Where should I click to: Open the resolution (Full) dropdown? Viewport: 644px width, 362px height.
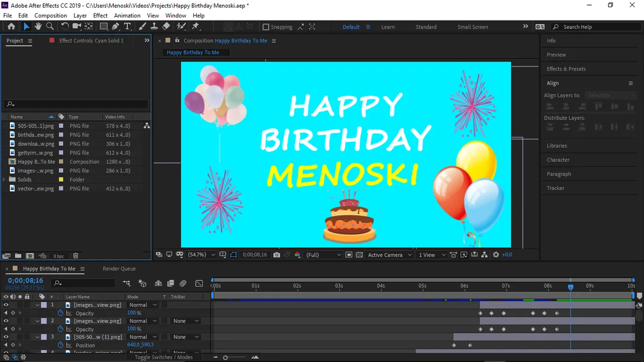tap(324, 255)
